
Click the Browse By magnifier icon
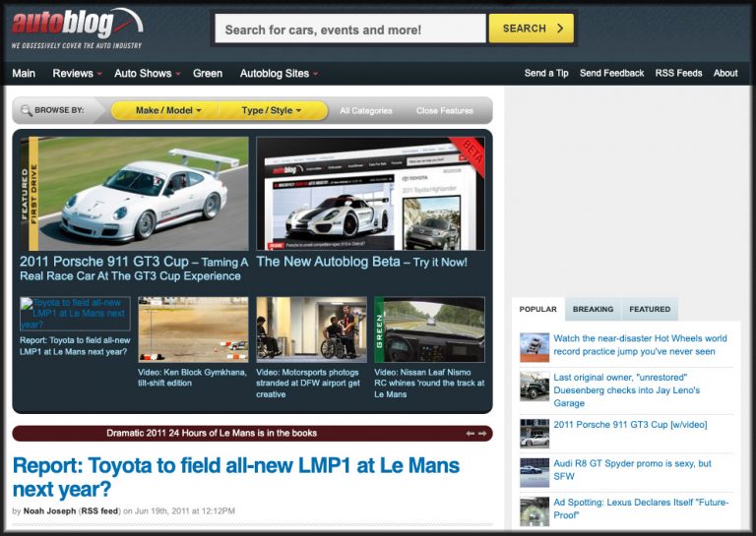pyautogui.click(x=26, y=110)
